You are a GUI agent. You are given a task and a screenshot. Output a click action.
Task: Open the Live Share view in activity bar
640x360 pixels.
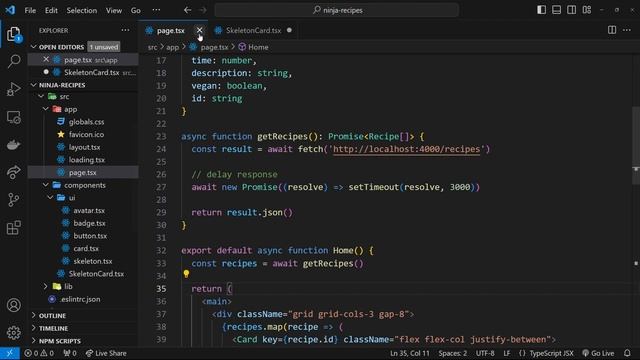click(x=13, y=172)
